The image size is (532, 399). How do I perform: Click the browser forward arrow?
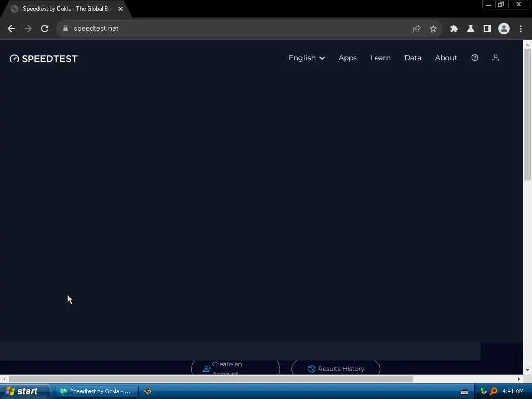pyautogui.click(x=28, y=29)
